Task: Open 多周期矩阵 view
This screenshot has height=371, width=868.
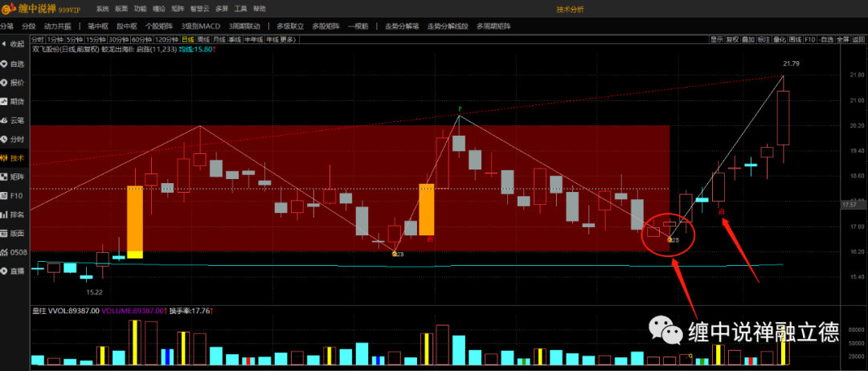Action: point(493,26)
